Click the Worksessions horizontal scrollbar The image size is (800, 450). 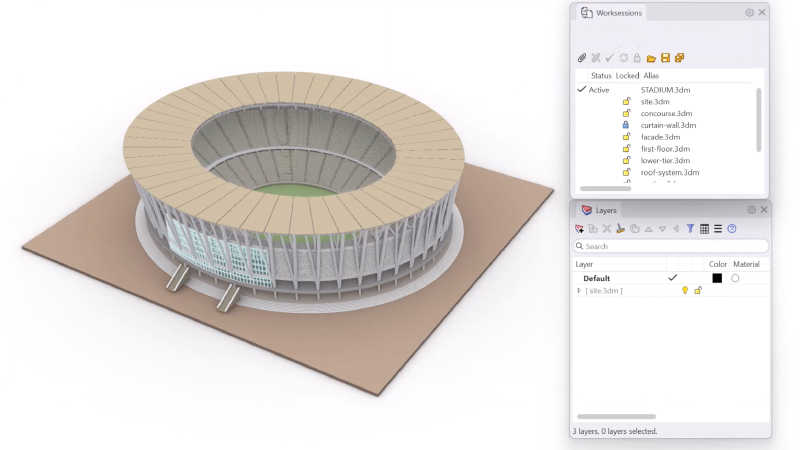click(606, 188)
